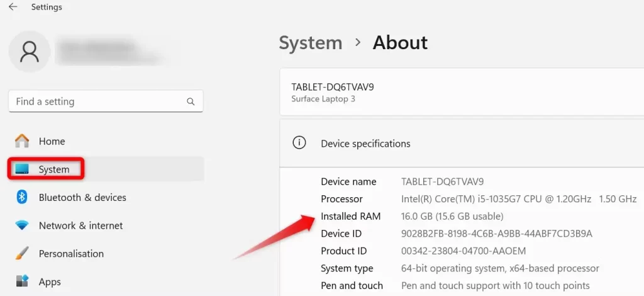This screenshot has width=644, height=296.
Task: Click the Bluetooth icon in sidebar
Action: pyautogui.click(x=22, y=197)
